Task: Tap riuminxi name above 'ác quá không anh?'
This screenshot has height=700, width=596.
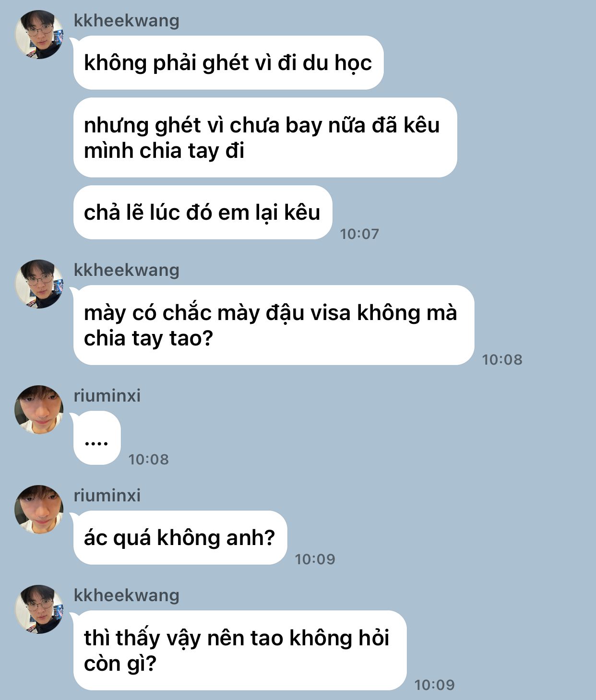Action: (107, 495)
